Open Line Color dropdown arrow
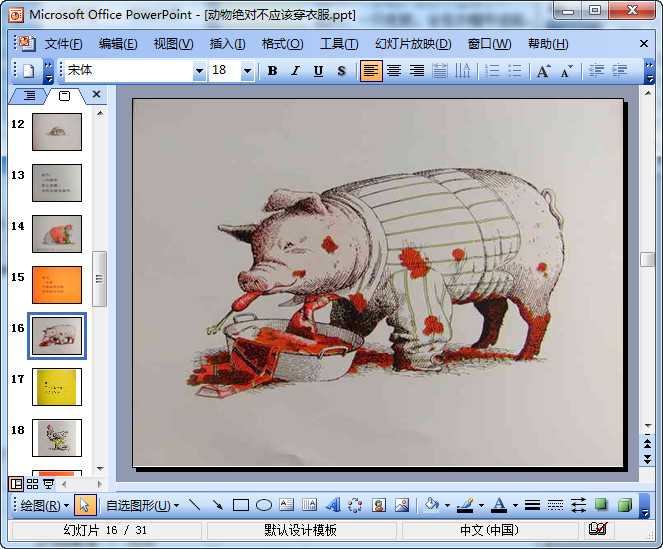This screenshot has height=549, width=663. click(x=481, y=505)
